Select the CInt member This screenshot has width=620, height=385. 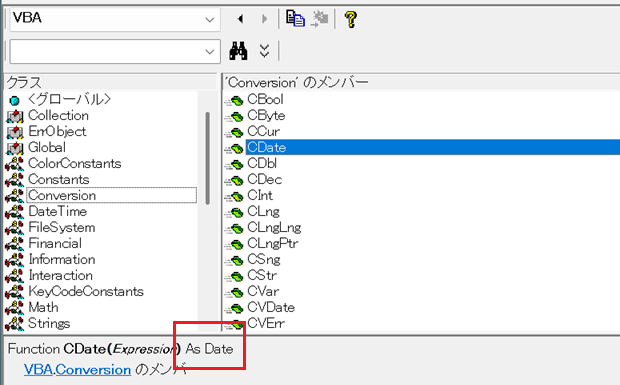click(x=260, y=195)
